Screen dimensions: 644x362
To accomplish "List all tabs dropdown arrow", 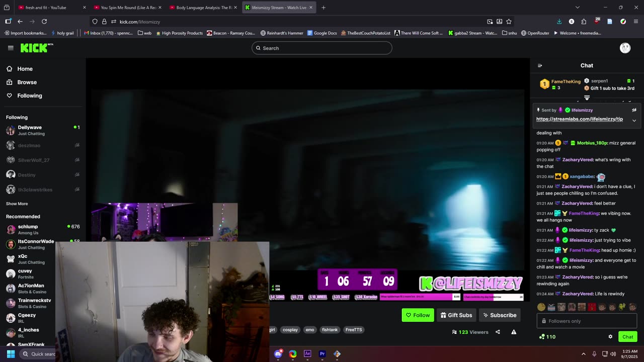I will click(577, 8).
